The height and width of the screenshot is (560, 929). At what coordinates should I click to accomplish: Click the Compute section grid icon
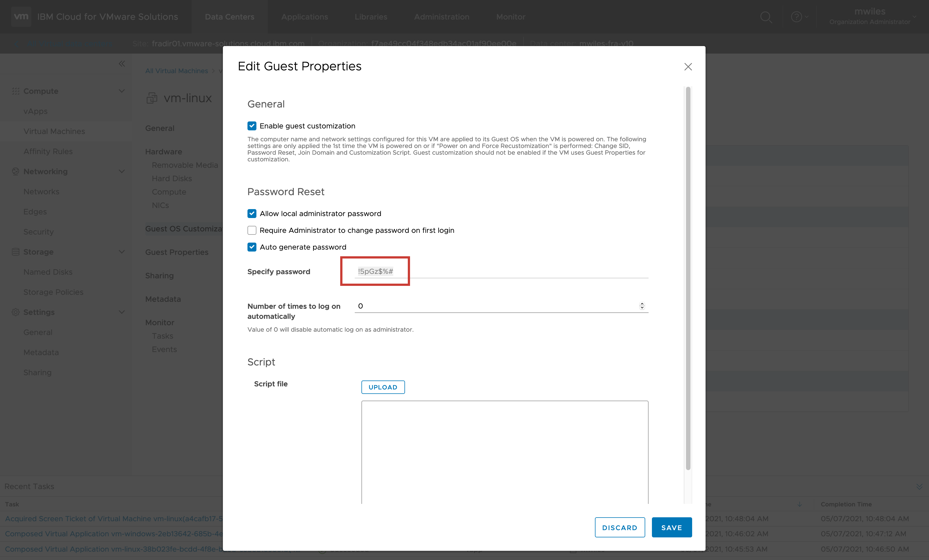(x=15, y=91)
